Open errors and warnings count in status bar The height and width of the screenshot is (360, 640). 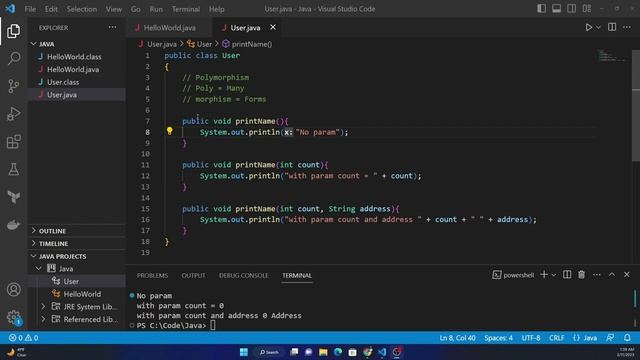tap(24, 338)
